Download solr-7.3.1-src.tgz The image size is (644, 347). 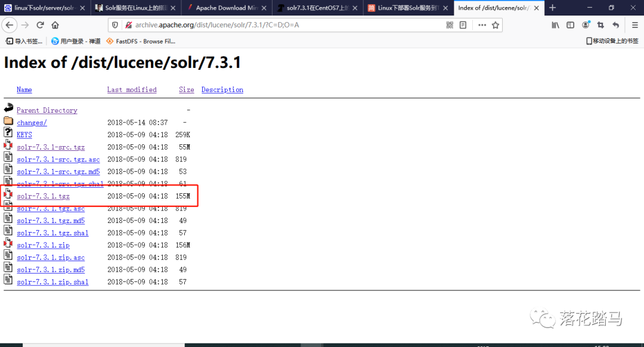51,147
